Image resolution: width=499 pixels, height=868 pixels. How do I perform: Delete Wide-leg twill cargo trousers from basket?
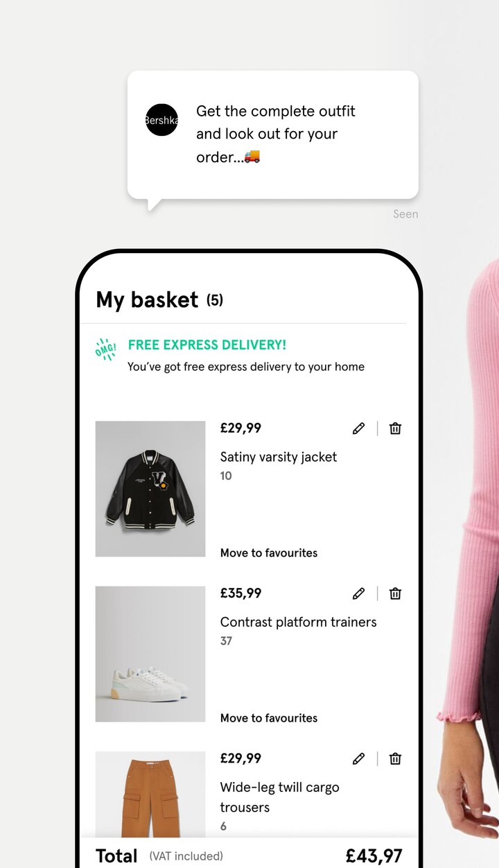pos(395,758)
